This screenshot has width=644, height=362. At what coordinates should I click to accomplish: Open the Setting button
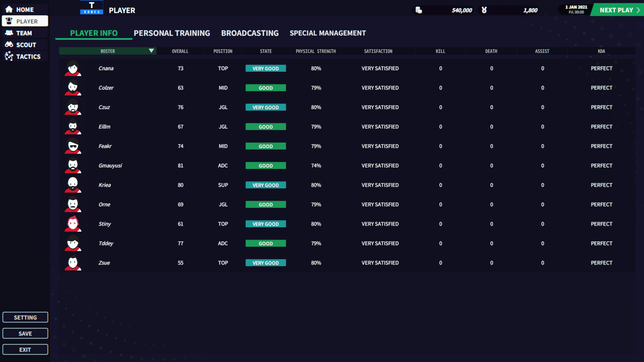pos(25,317)
